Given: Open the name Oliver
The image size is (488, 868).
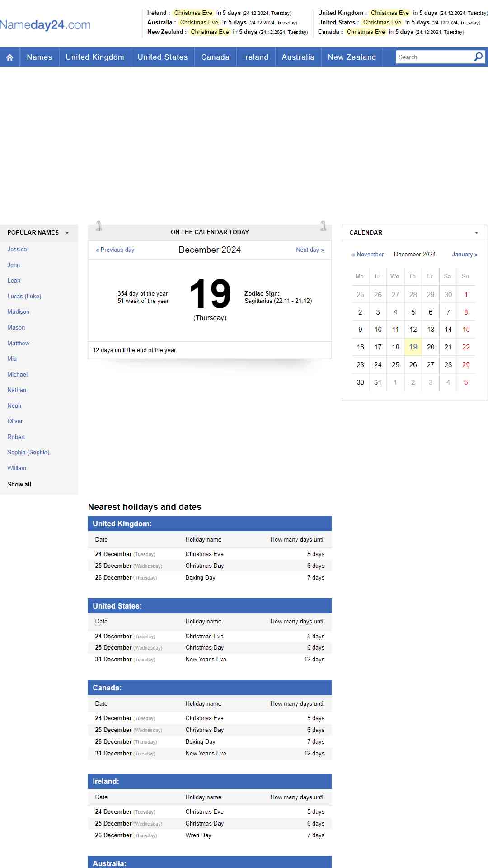Looking at the screenshot, I should (x=15, y=421).
